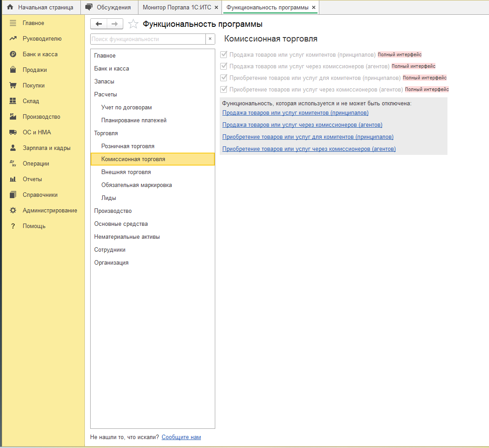
Task: Focus the Поиск функциональности search field
Action: click(148, 39)
